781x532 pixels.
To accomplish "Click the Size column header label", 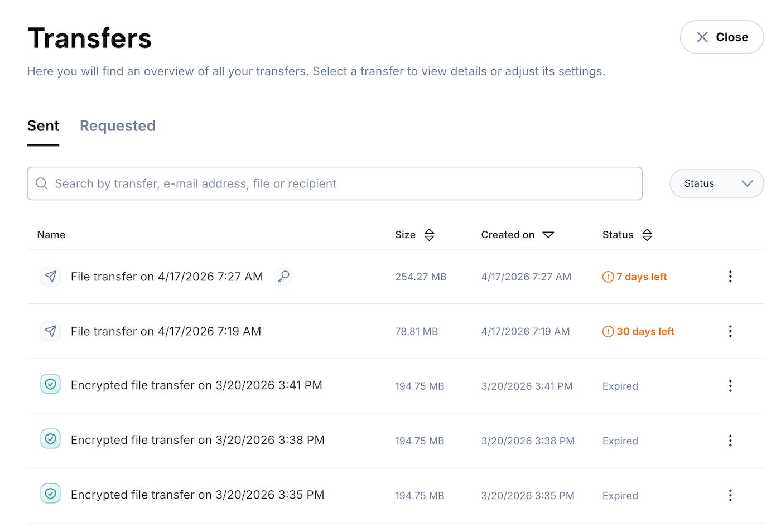I will [406, 235].
